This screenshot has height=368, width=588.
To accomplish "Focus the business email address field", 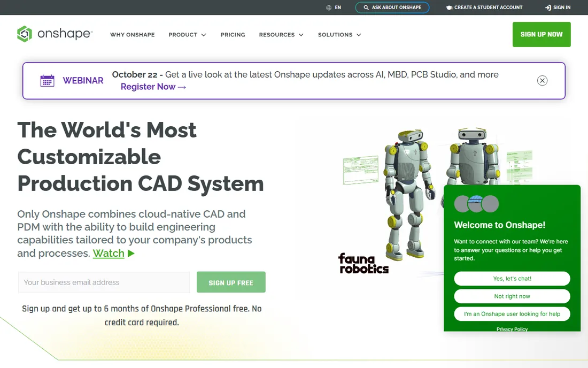I will 104,282.
